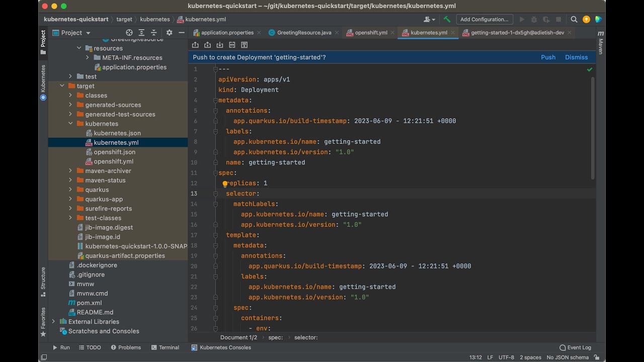Open the user account dropdown in the toolbar

430,20
